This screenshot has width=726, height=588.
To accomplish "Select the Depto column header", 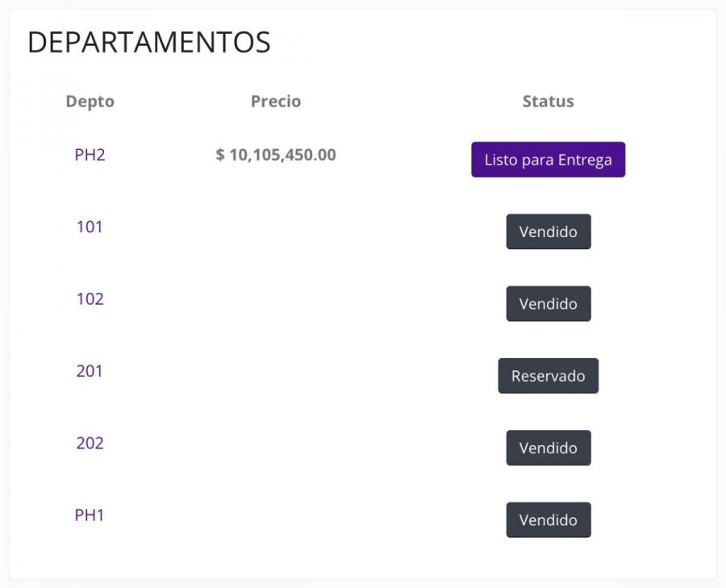I will pos(90,102).
